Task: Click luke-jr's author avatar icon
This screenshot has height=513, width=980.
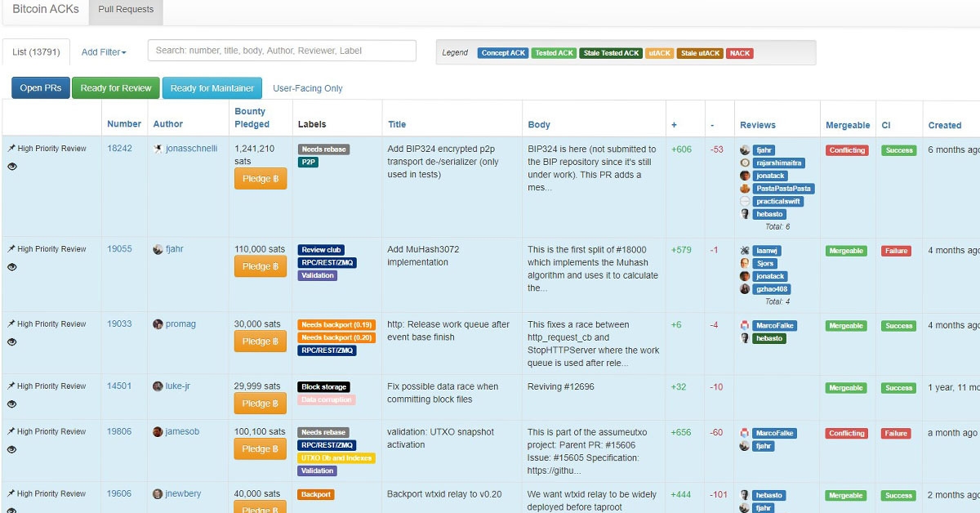Action: click(158, 386)
